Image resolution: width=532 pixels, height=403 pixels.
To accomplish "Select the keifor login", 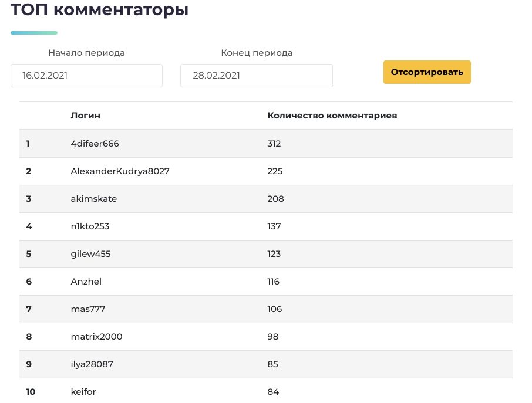I will pos(83,392).
